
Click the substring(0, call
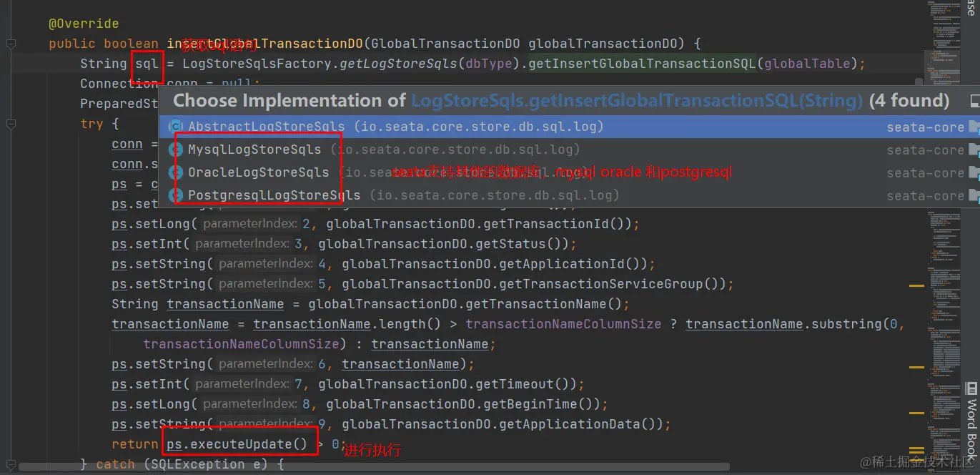pyautogui.click(x=857, y=324)
